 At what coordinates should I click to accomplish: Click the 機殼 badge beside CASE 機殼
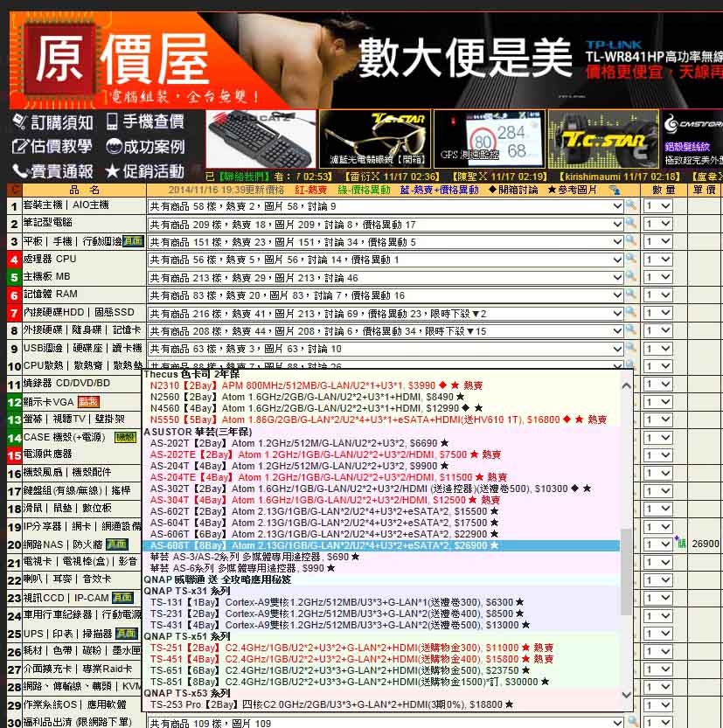point(125,437)
